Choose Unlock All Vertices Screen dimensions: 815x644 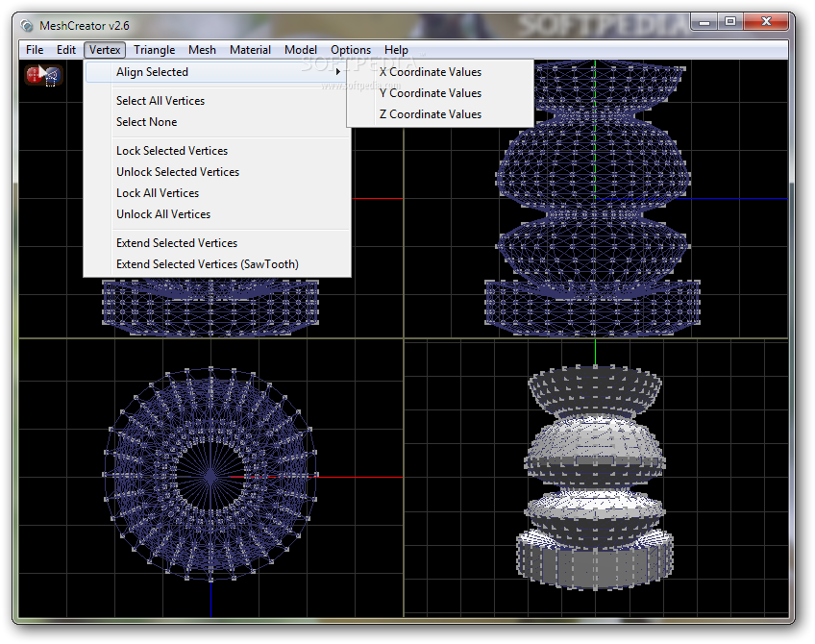tap(217, 214)
